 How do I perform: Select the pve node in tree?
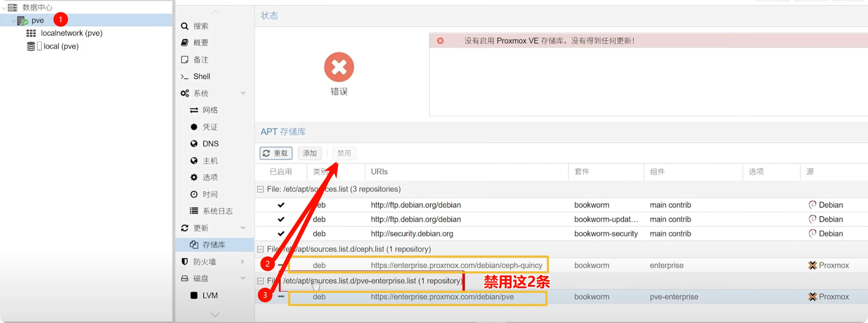37,20
